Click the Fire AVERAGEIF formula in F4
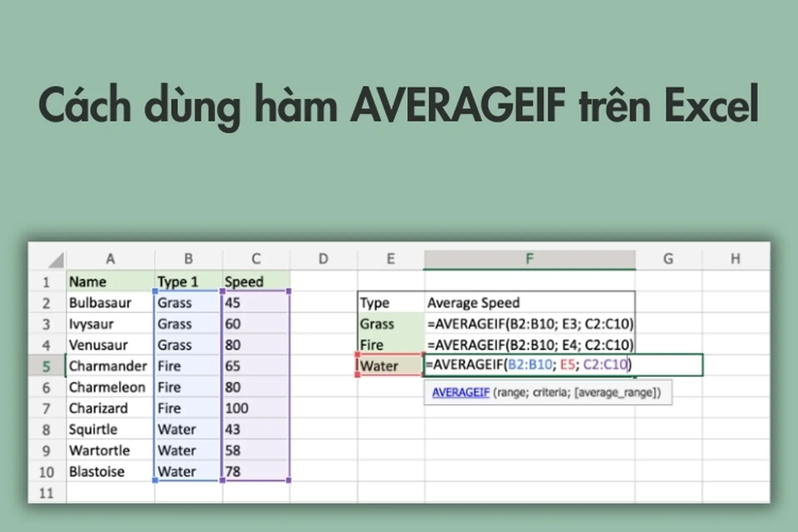The width and height of the screenshot is (798, 532). click(x=528, y=345)
